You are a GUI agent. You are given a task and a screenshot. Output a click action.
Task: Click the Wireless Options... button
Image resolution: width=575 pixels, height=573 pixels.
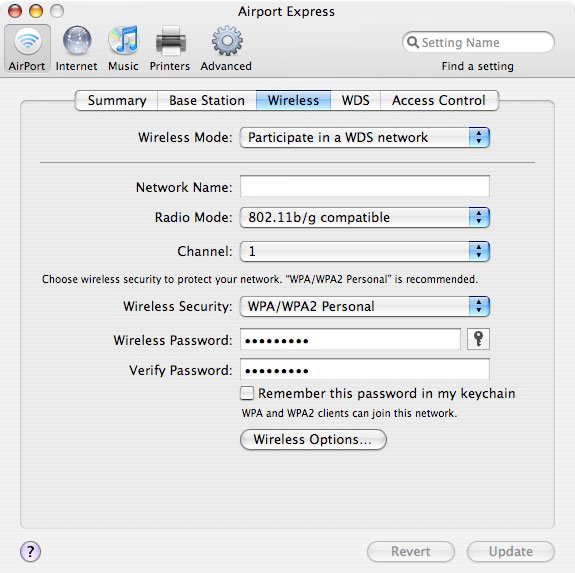pos(313,439)
